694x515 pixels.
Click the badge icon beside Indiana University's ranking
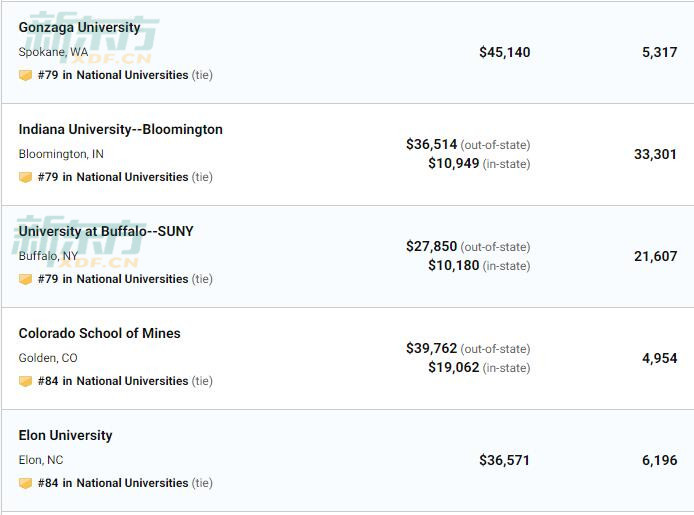[25, 177]
